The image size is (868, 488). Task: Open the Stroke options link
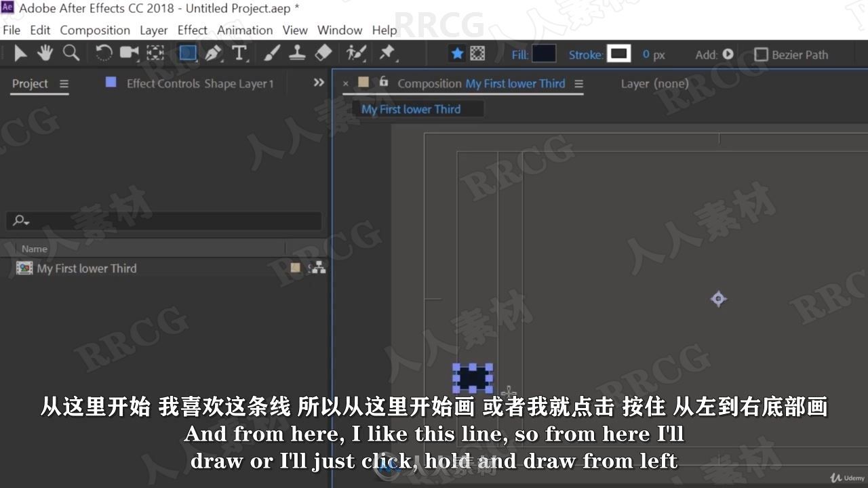coord(585,55)
